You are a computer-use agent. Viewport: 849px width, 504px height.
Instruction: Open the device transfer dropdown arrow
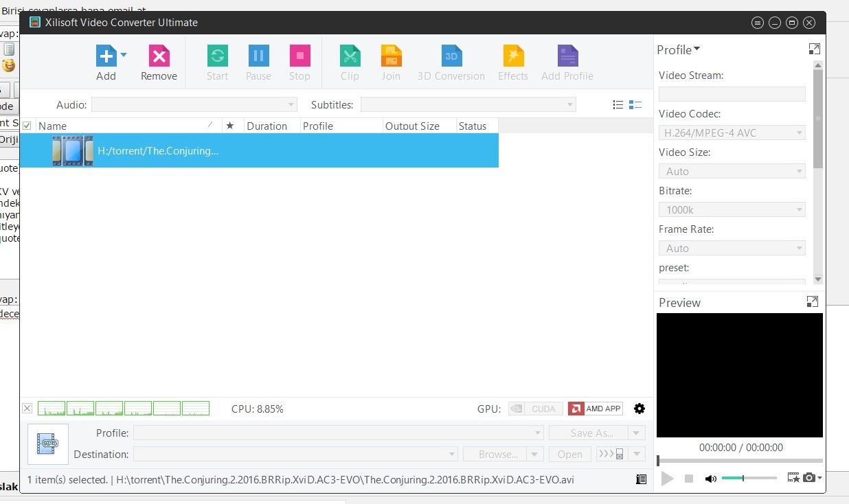pos(637,454)
